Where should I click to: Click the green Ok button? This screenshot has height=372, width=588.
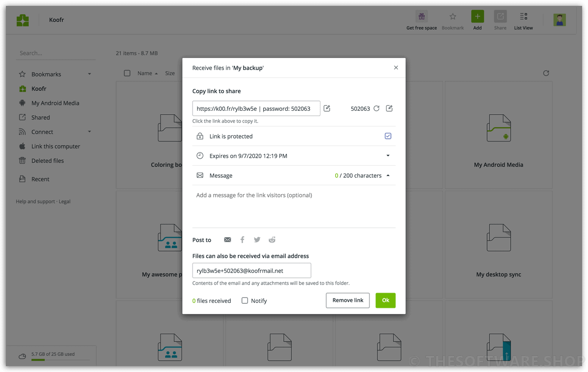[386, 300]
